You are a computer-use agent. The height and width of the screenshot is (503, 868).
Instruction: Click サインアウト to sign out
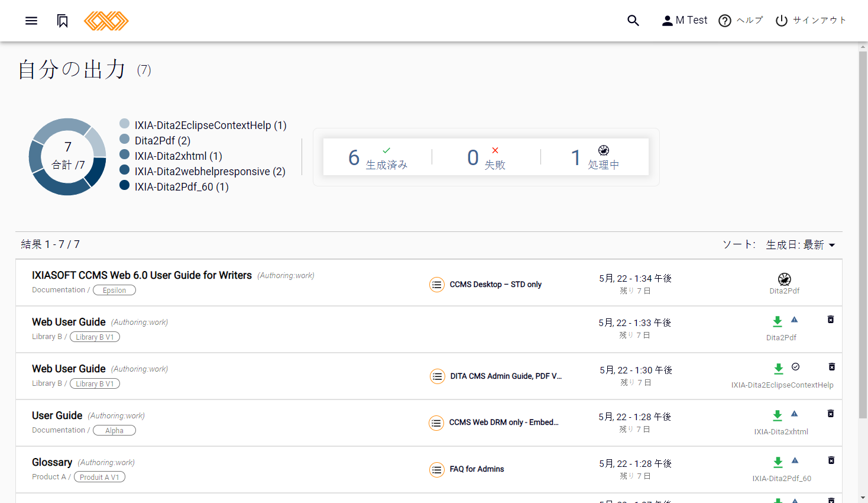click(x=811, y=21)
